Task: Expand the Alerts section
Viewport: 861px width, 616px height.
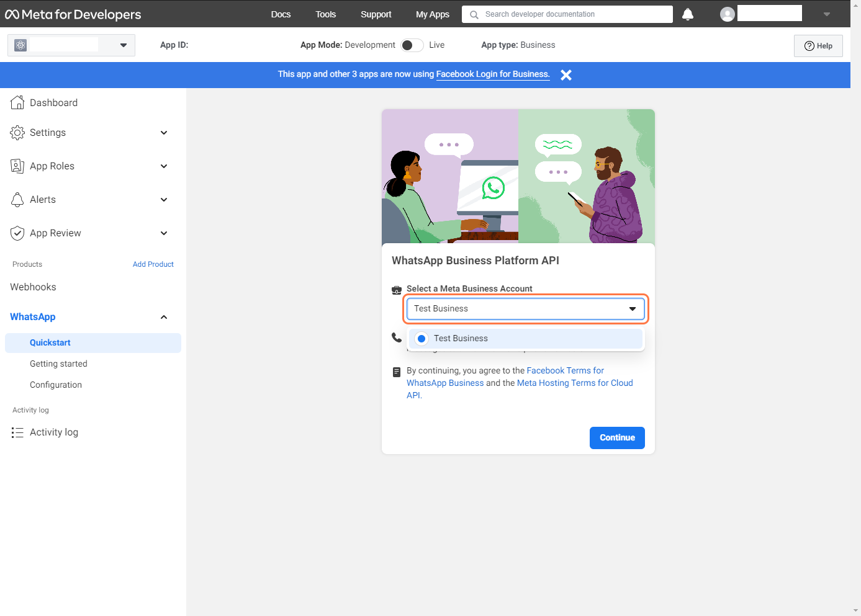Action: point(164,199)
